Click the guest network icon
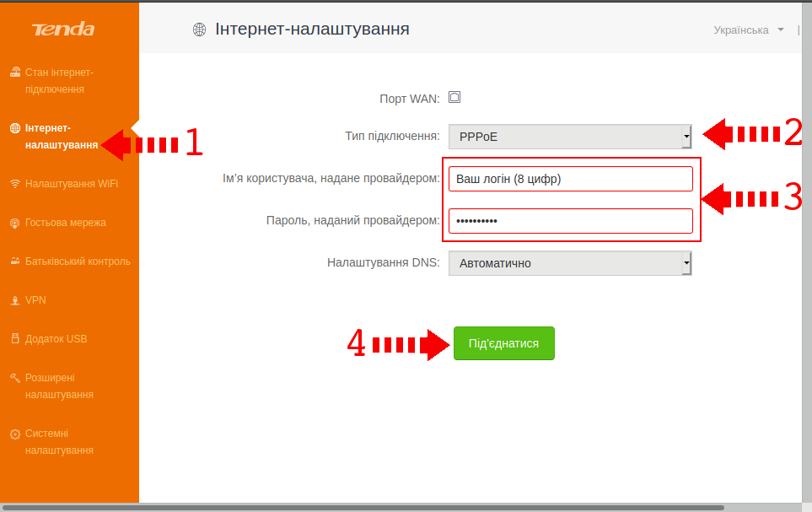The width and height of the screenshot is (812, 512). tap(14, 223)
